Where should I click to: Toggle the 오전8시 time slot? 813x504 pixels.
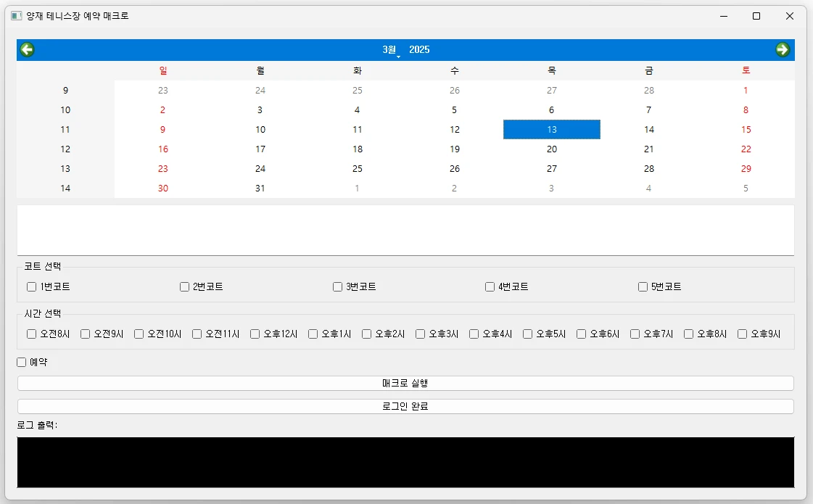click(31, 334)
